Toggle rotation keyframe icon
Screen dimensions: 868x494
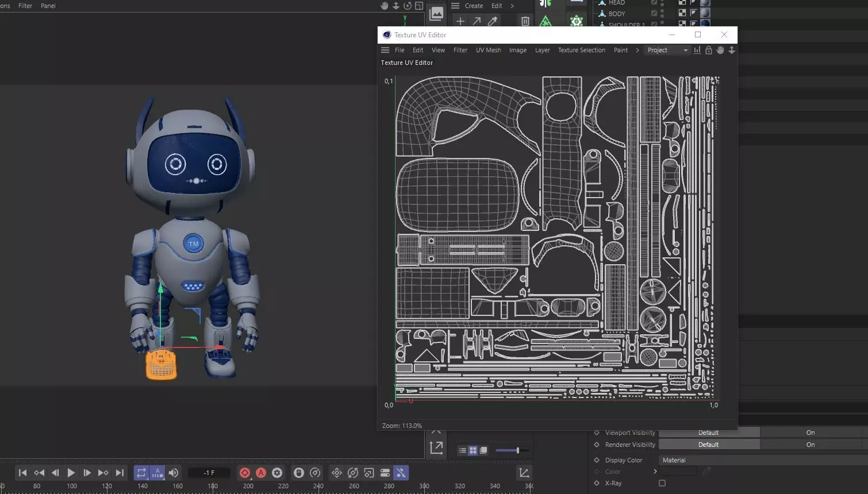[353, 473]
